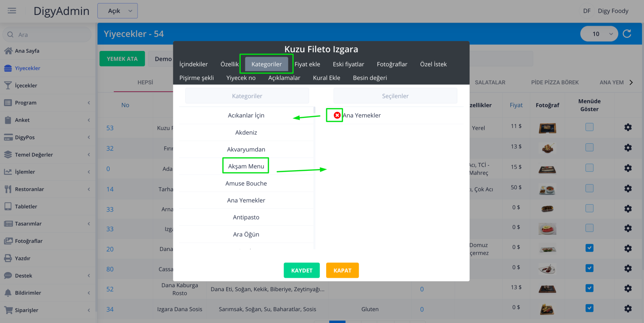This screenshot has width=644, height=323.
Task: Click the Yazdır printer icon
Action: (8, 258)
